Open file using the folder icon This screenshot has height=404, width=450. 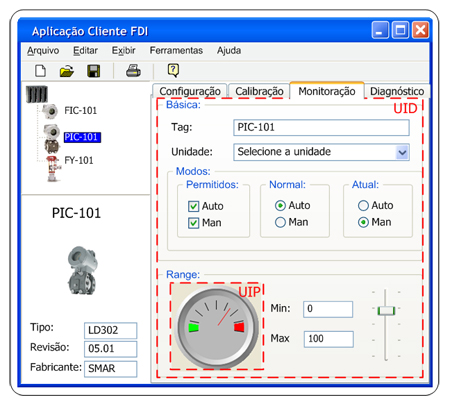pos(67,71)
